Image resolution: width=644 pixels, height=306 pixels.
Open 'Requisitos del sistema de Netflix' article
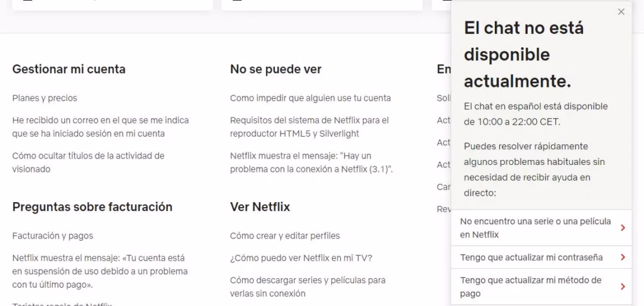pyautogui.click(x=309, y=127)
